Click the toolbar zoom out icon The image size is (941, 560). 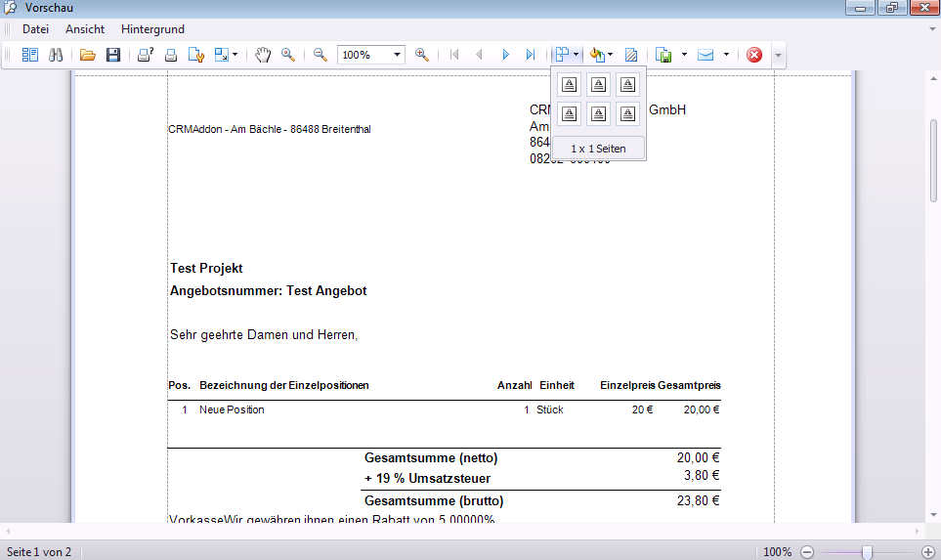pyautogui.click(x=320, y=55)
